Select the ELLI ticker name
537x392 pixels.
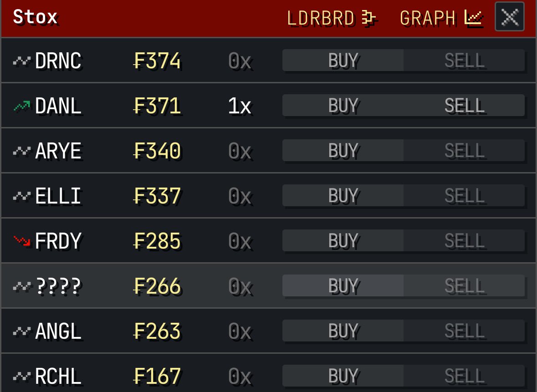[58, 196]
